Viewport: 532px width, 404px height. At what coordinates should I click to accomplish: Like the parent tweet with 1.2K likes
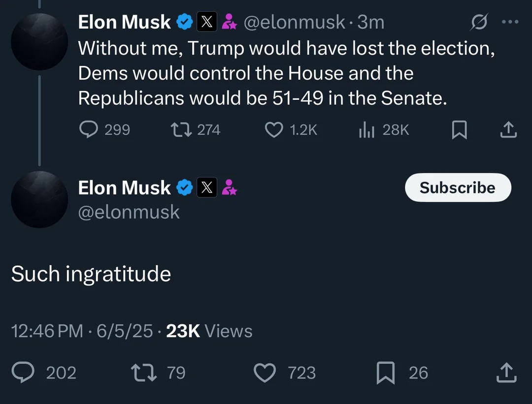point(273,130)
